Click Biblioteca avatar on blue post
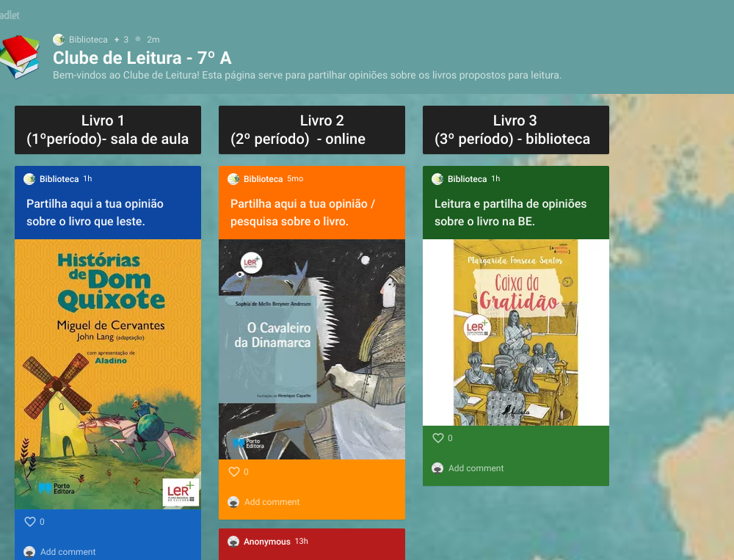This screenshot has height=560, width=734. point(29,179)
